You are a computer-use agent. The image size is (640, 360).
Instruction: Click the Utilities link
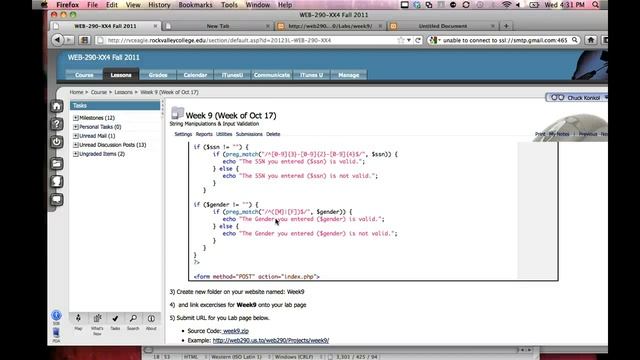pos(224,134)
